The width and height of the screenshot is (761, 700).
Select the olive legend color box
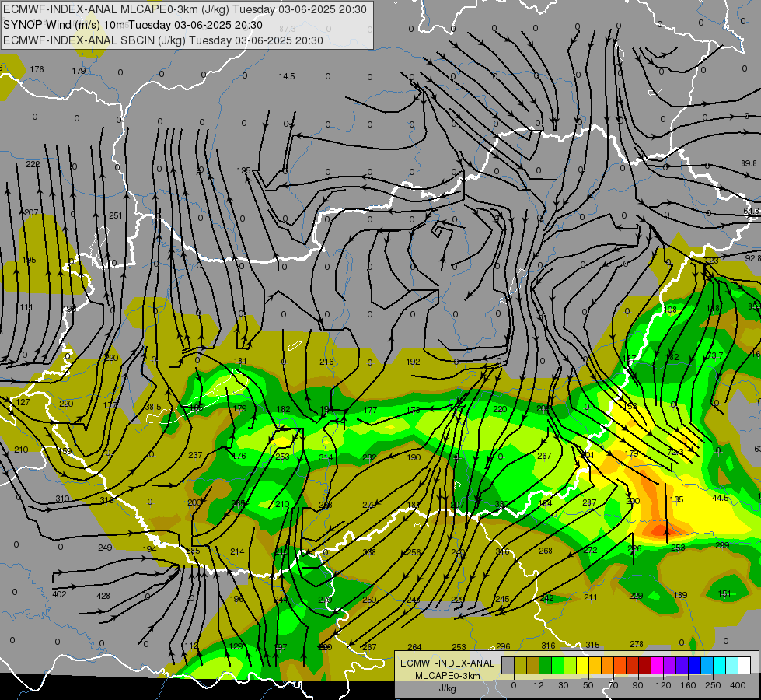(x=520, y=665)
